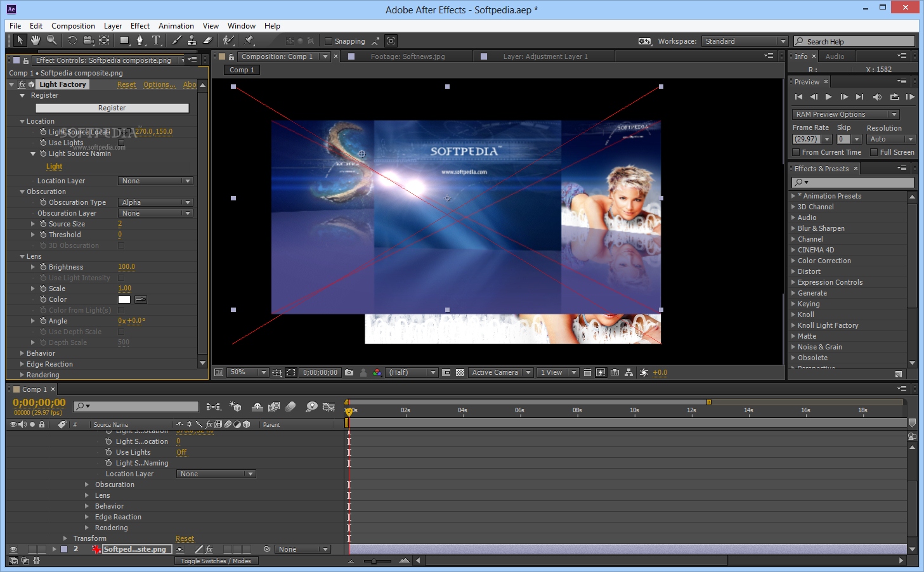Toggle the transparency grid icon
Viewport: 924px width, 572px height.
point(460,373)
